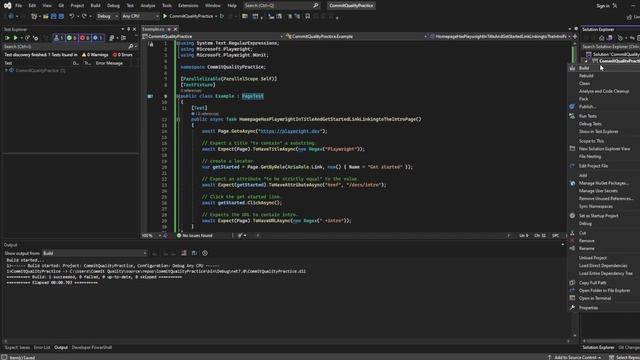Toggle the passed tests filter showing 0

point(71,38)
